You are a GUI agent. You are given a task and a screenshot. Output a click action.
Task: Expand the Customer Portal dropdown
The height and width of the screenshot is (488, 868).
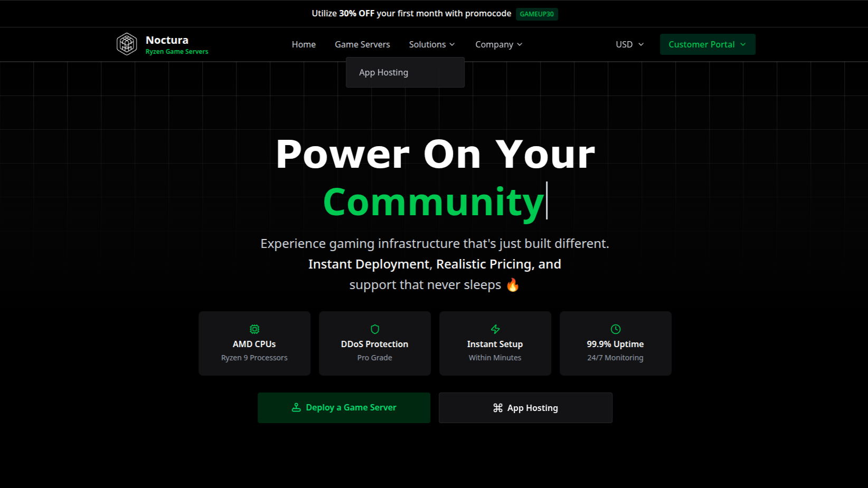coord(707,44)
